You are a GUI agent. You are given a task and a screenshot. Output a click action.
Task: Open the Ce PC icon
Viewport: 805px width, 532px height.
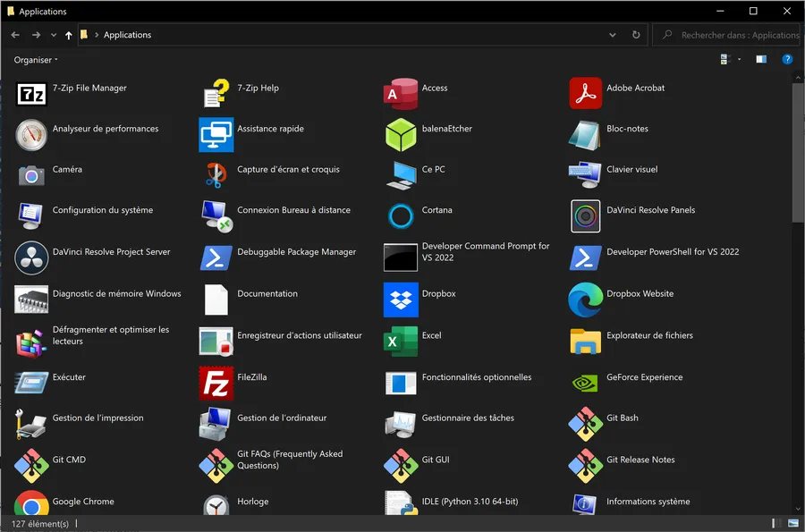(401, 175)
